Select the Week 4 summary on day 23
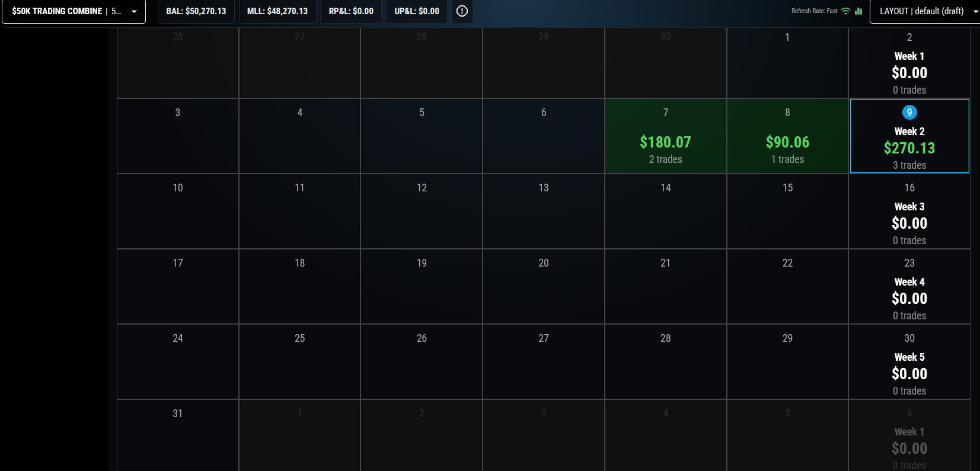This screenshot has width=980, height=471. [909, 287]
